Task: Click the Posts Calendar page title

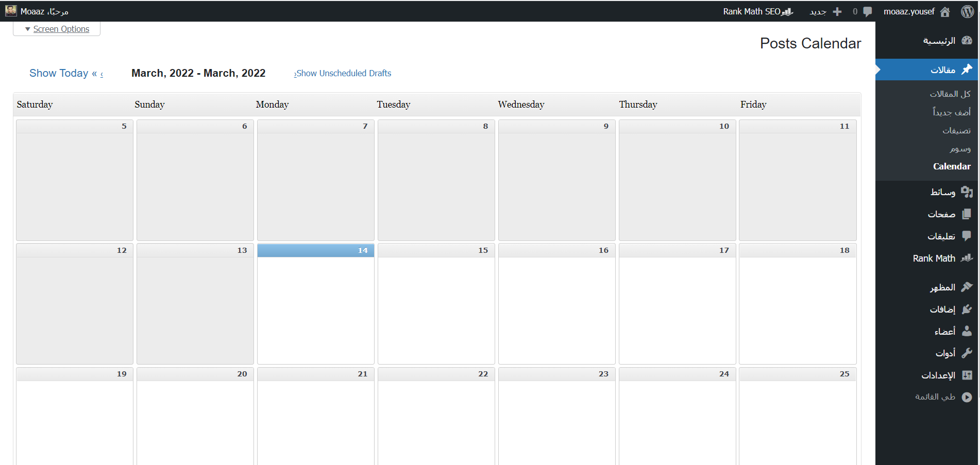Action: coord(810,43)
